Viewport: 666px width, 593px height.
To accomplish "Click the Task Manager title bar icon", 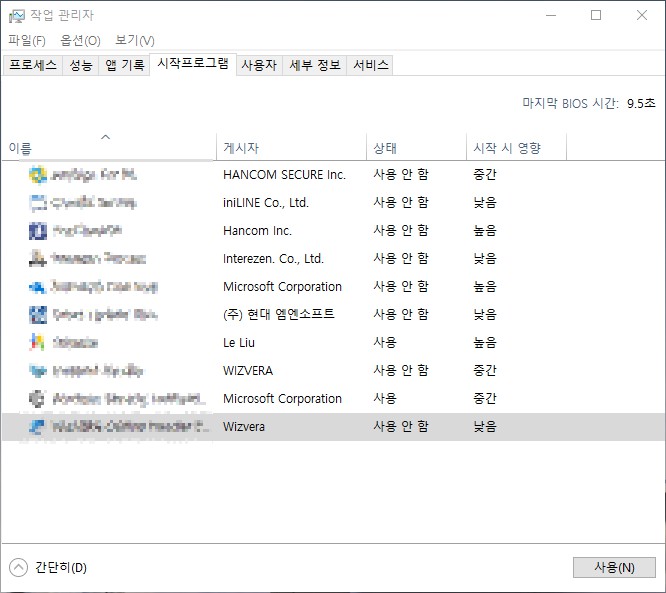I will tap(16, 16).
